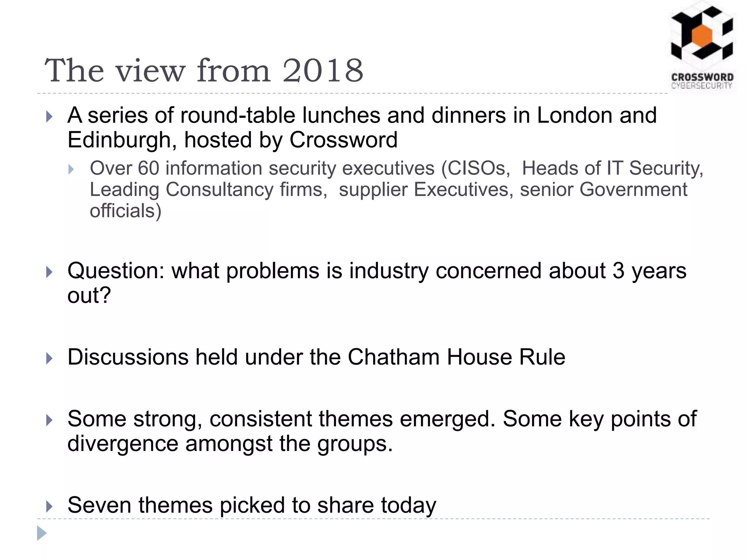
Task: Select the line "divergence amongst the groups."
Action: point(230,443)
